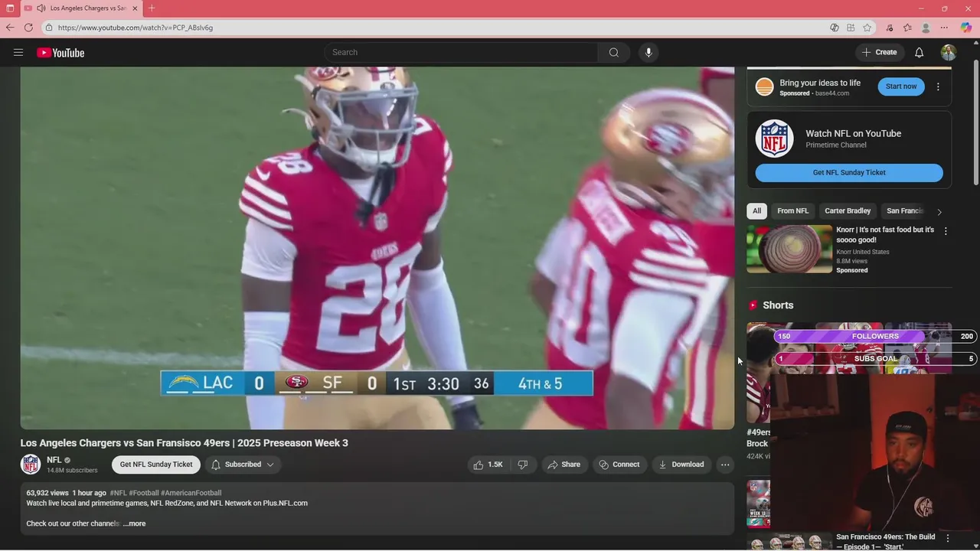Click the YouTube search box

pyautogui.click(x=461, y=52)
